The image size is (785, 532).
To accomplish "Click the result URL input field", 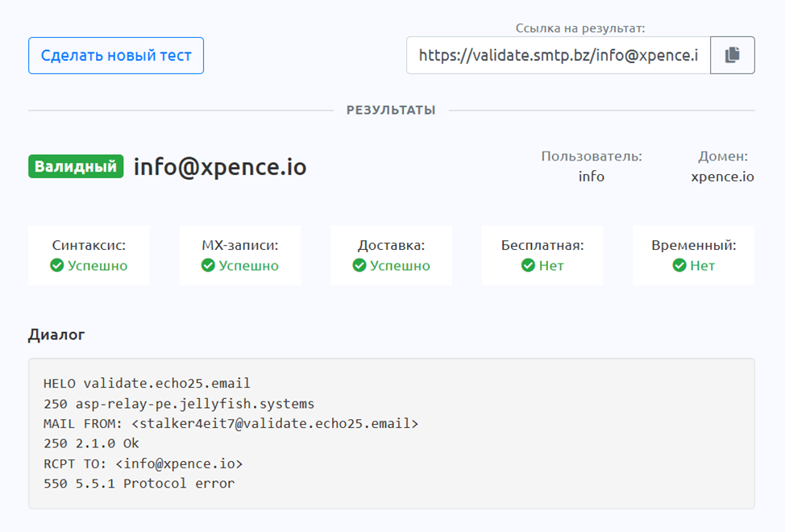I will pos(558,56).
